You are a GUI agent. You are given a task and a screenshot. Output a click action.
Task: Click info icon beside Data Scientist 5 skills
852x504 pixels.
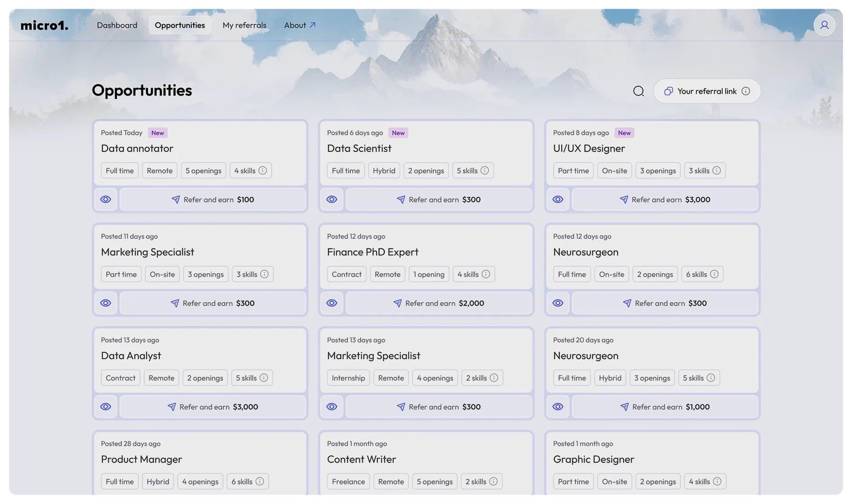485,170
